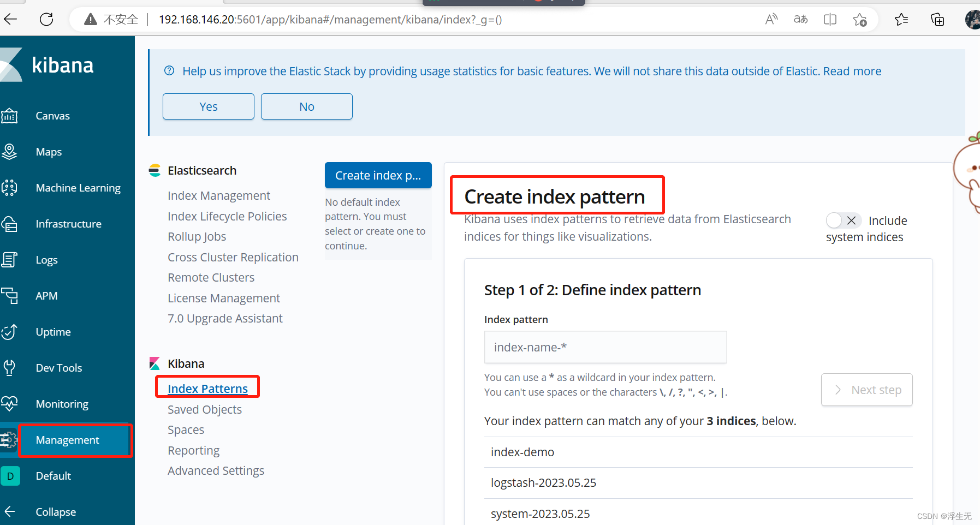Screen dimensions: 980x525
Task: Select Monitoring in the sidebar
Action: pos(62,404)
